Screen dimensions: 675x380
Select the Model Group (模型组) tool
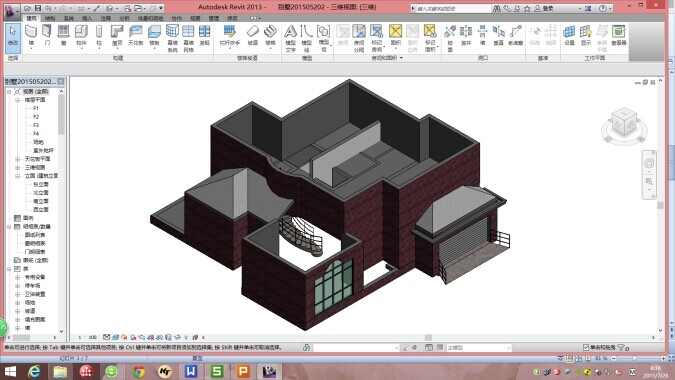click(324, 38)
